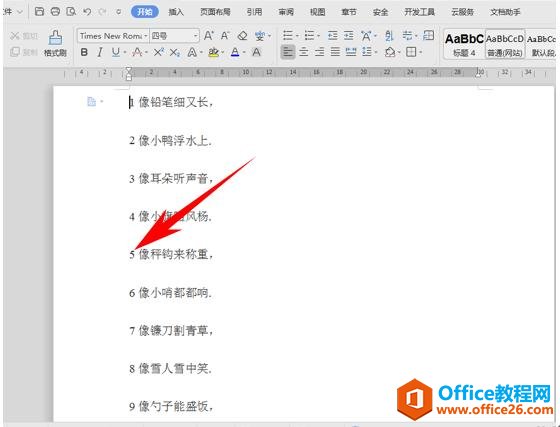Expand the quick access toolbar customize button

click(119, 12)
